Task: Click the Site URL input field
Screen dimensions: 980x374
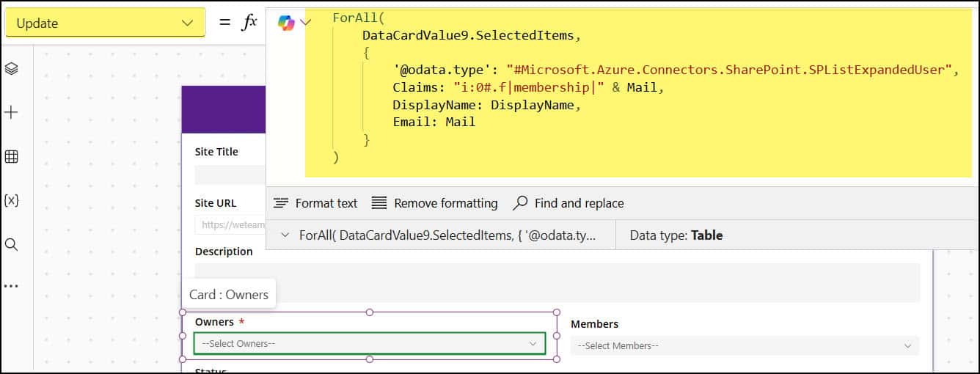Action: point(230,224)
